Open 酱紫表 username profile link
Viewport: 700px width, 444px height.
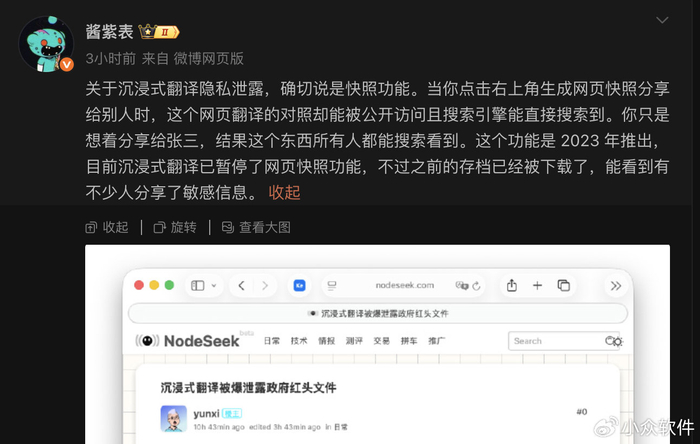pos(109,32)
